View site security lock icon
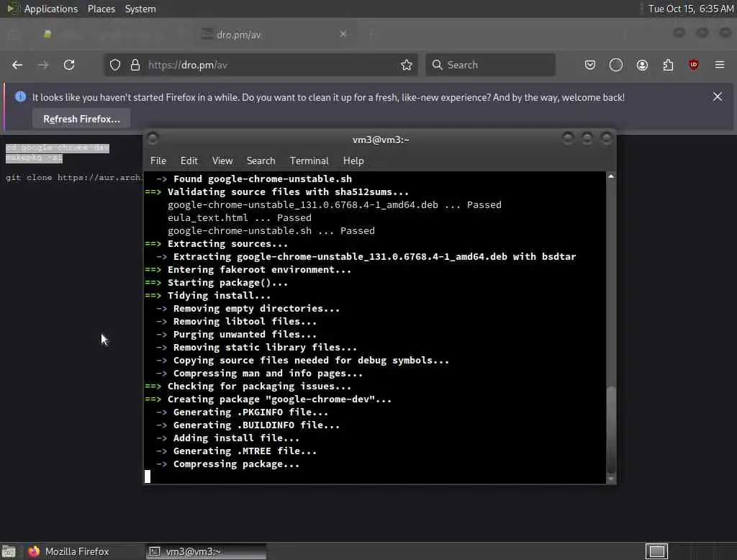 [x=135, y=65]
